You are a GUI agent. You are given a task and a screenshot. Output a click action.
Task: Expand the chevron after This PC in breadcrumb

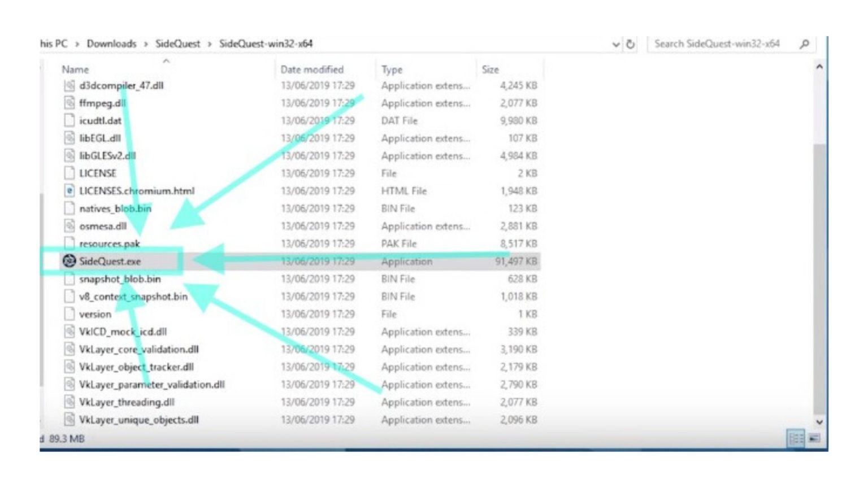click(77, 44)
